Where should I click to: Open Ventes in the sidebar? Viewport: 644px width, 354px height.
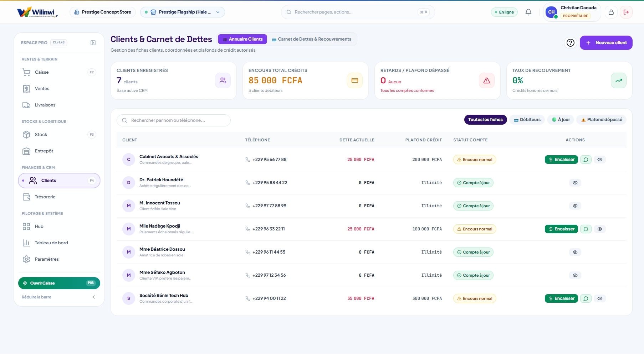(x=59, y=89)
